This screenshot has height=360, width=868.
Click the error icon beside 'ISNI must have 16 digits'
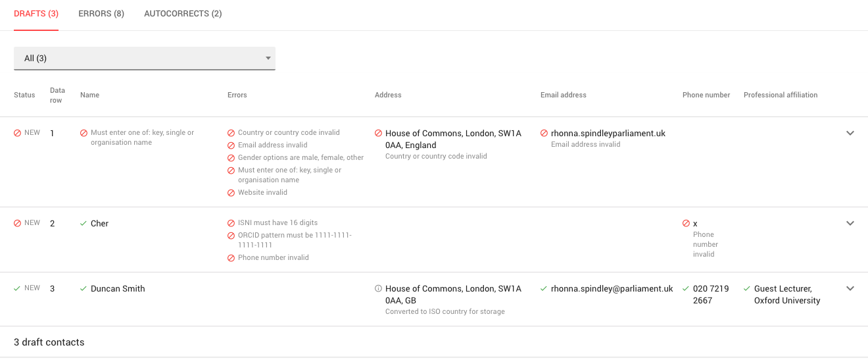coord(231,223)
